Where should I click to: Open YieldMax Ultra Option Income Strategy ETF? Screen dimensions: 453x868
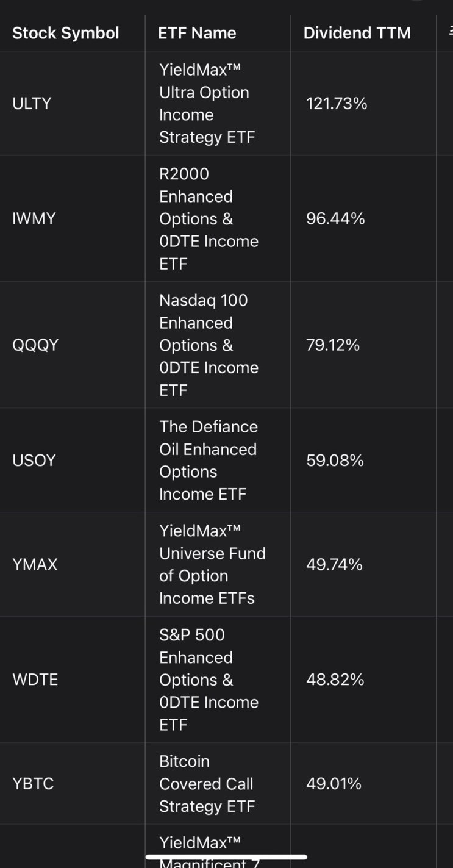pyautogui.click(x=204, y=104)
